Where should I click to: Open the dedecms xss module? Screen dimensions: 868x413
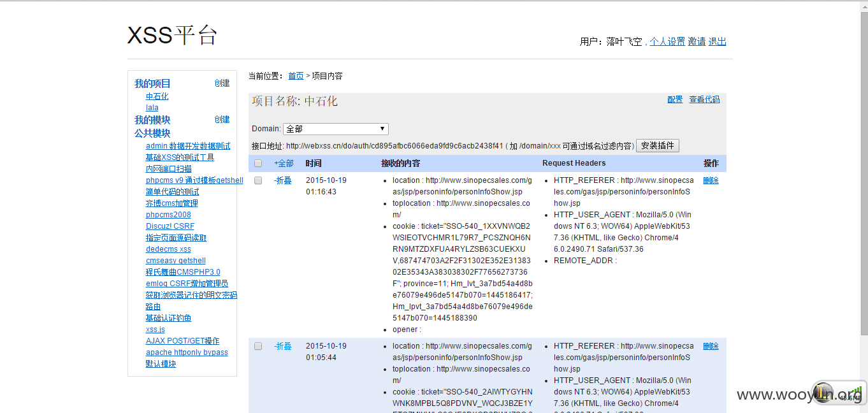[168, 249]
